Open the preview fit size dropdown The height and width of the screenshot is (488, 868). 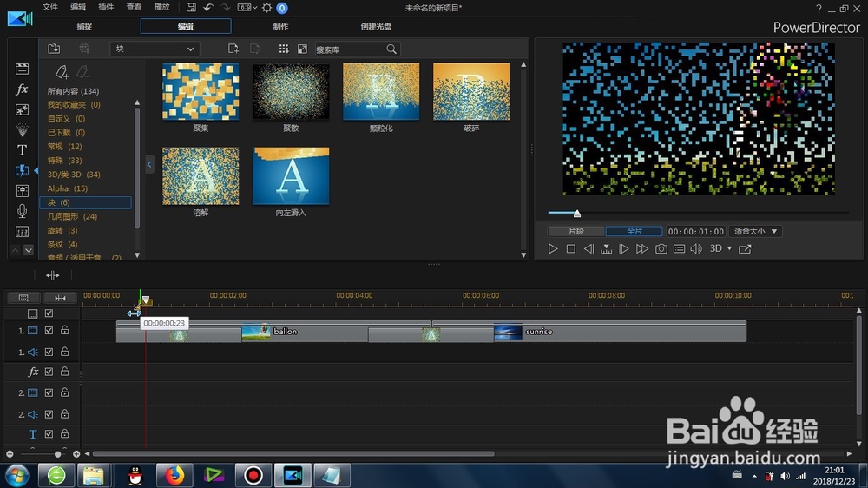755,231
